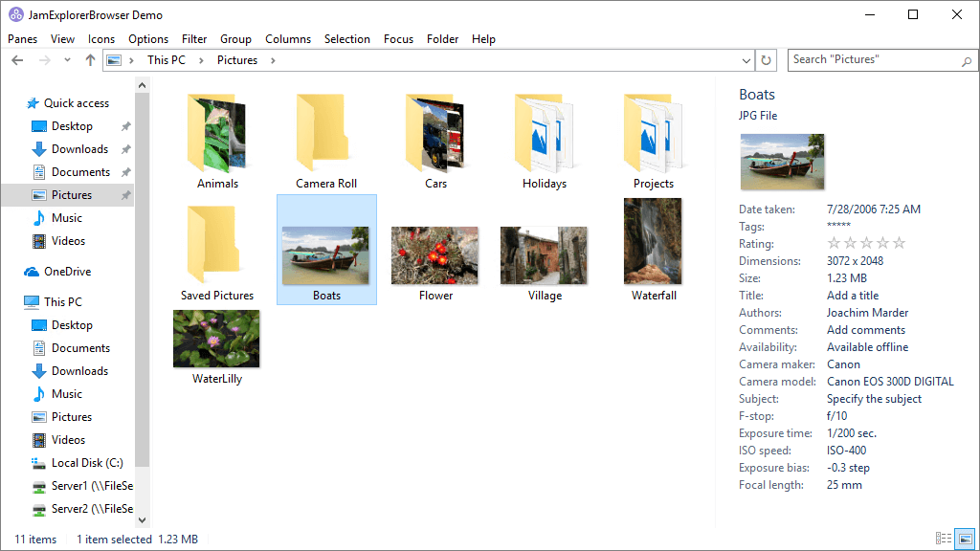Click the search magnifier icon
This screenshot has height=551, width=980.
coord(966,60)
